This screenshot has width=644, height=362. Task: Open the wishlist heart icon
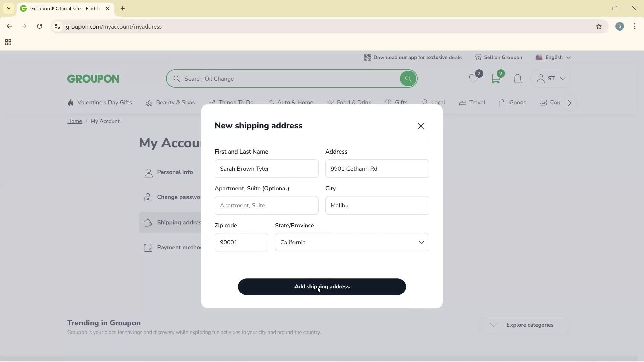point(474,78)
